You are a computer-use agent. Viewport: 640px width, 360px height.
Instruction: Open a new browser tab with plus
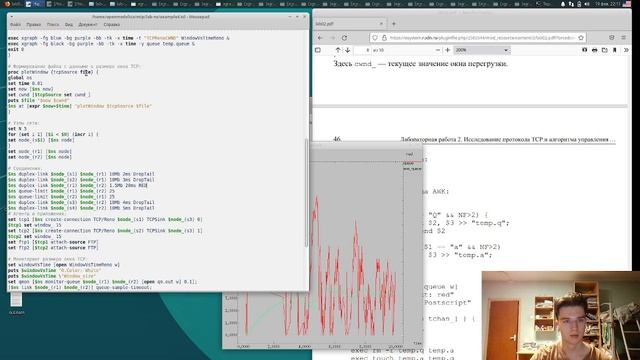coord(394,24)
